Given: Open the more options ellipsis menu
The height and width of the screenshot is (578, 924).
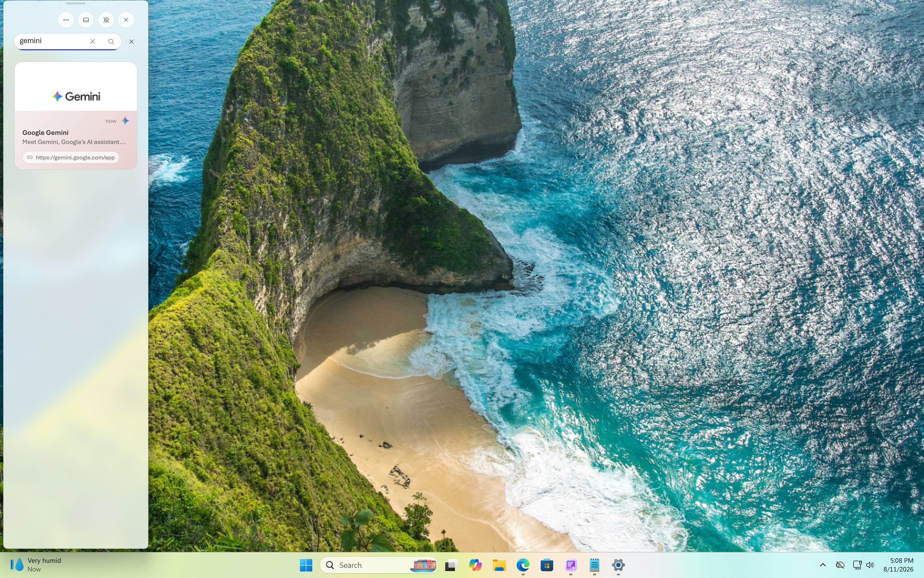Looking at the screenshot, I should pyautogui.click(x=66, y=20).
